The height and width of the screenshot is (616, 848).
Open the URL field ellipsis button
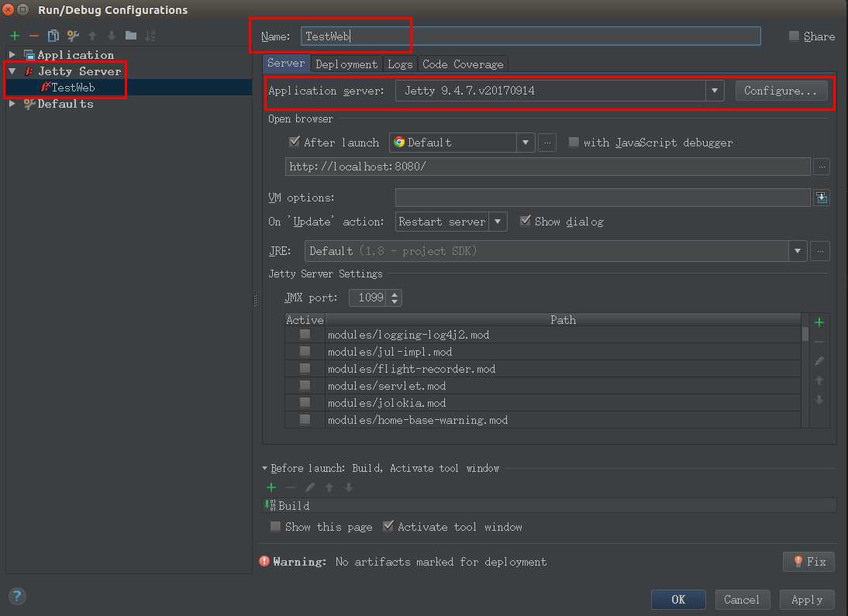coord(822,167)
